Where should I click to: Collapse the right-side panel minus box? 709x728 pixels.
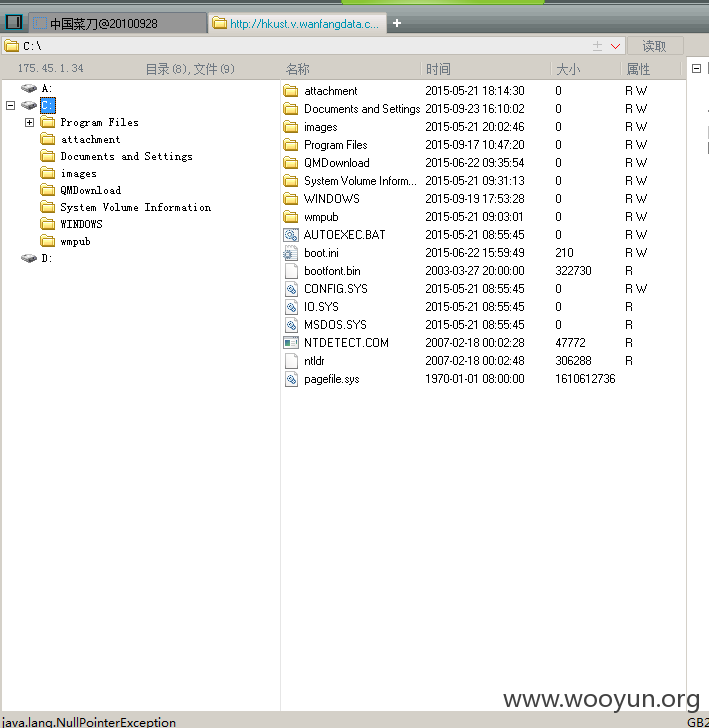click(696, 69)
